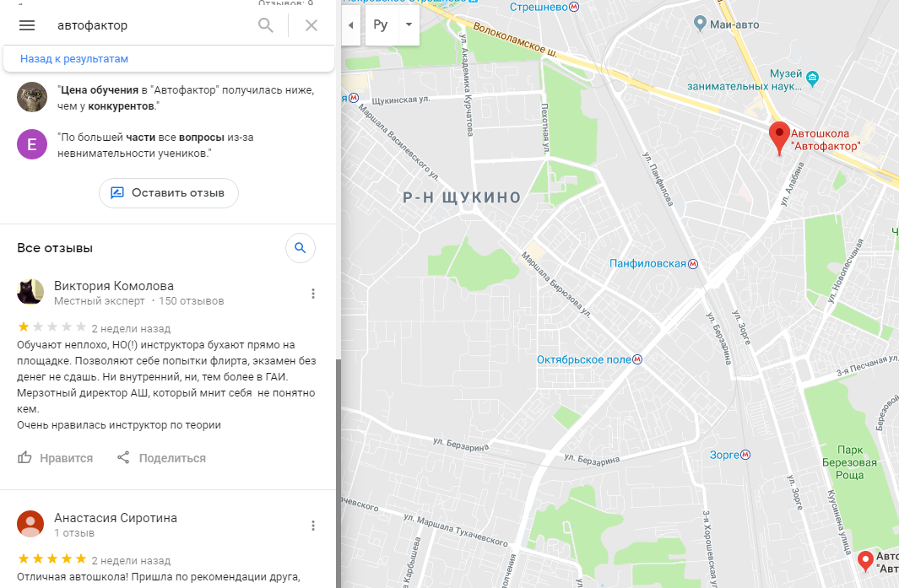This screenshot has width=899, height=588.
Task: Click Оставить отзыв button
Action: [x=169, y=193]
